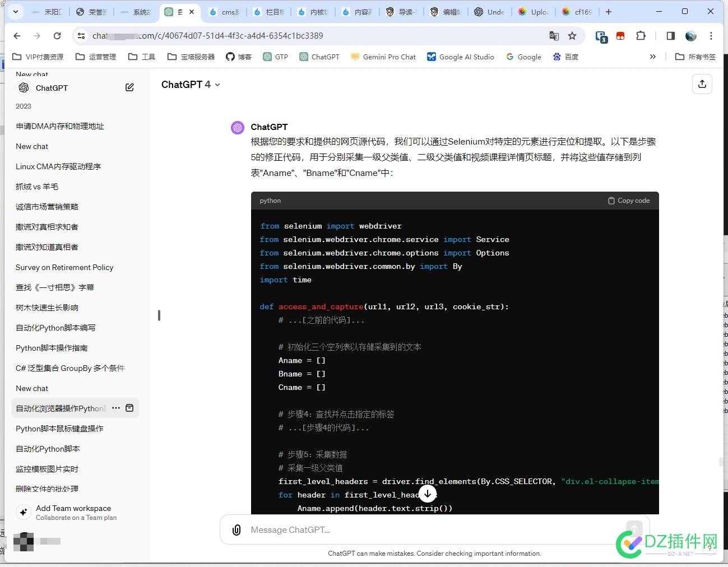The width and height of the screenshot is (728, 567).
Task: Click the blue extension icon with badge 3
Action: pos(601,37)
